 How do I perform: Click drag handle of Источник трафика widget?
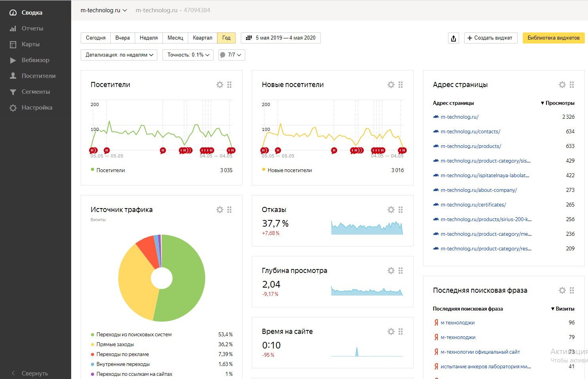pyautogui.click(x=230, y=210)
